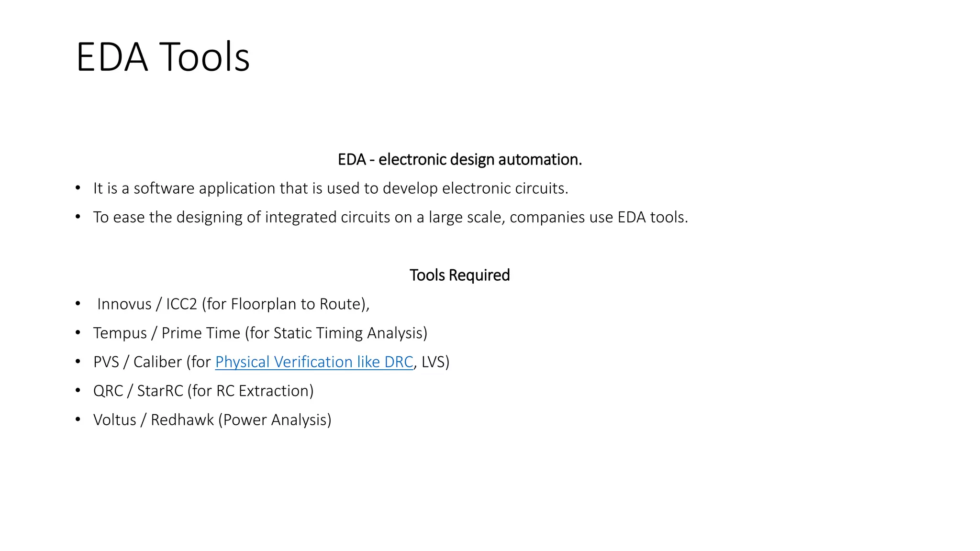Open the Physical Verification like DRC link
The height and width of the screenshot is (551, 980).
(x=314, y=362)
